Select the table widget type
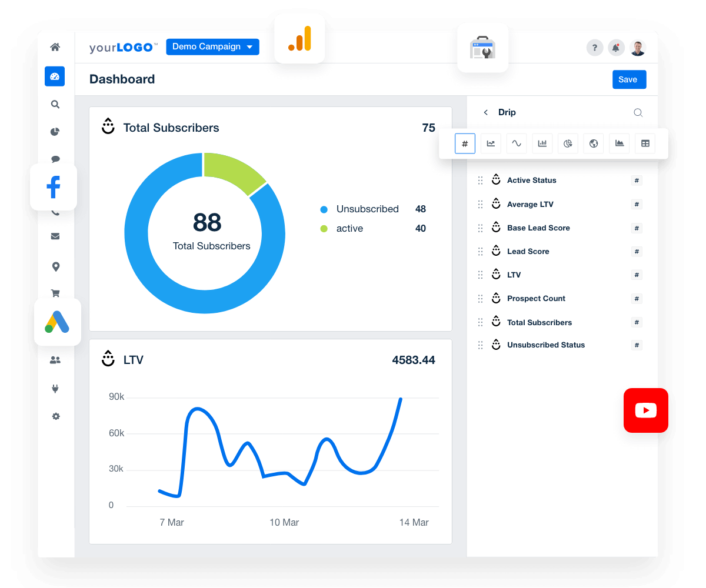706x588 pixels. click(645, 143)
